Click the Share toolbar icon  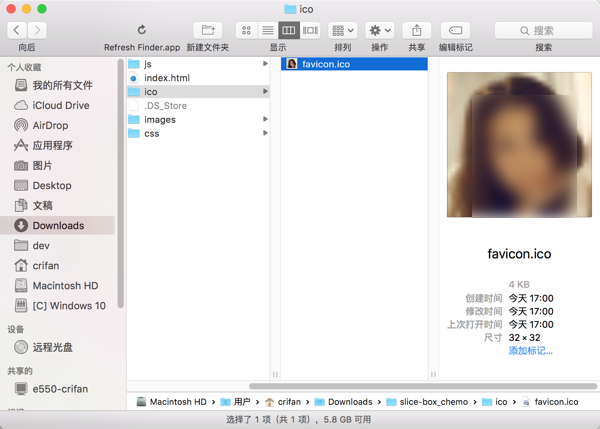click(x=417, y=30)
